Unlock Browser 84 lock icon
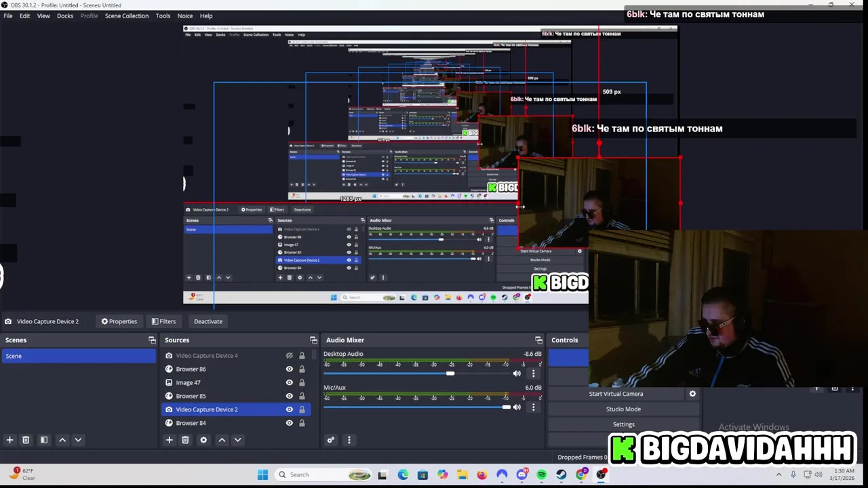The image size is (868, 488). click(x=302, y=423)
